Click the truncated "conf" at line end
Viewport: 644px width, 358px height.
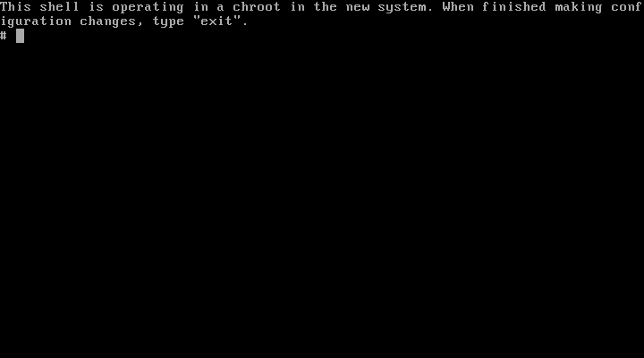(x=628, y=7)
